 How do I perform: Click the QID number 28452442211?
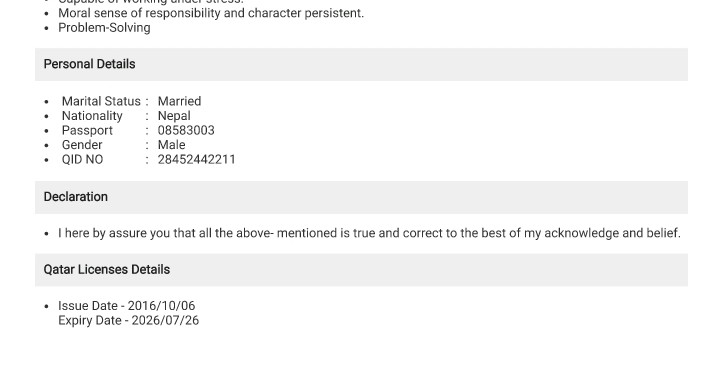(x=197, y=160)
